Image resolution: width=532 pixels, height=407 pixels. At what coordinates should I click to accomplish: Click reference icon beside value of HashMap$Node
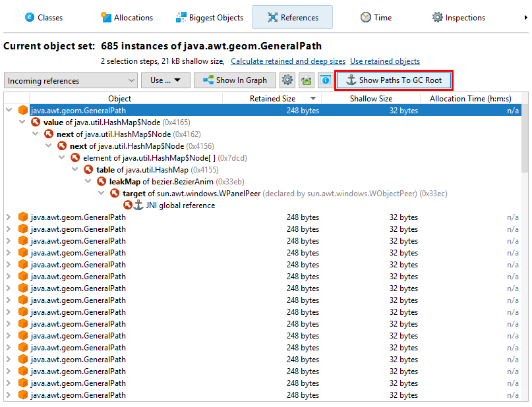[x=36, y=122]
